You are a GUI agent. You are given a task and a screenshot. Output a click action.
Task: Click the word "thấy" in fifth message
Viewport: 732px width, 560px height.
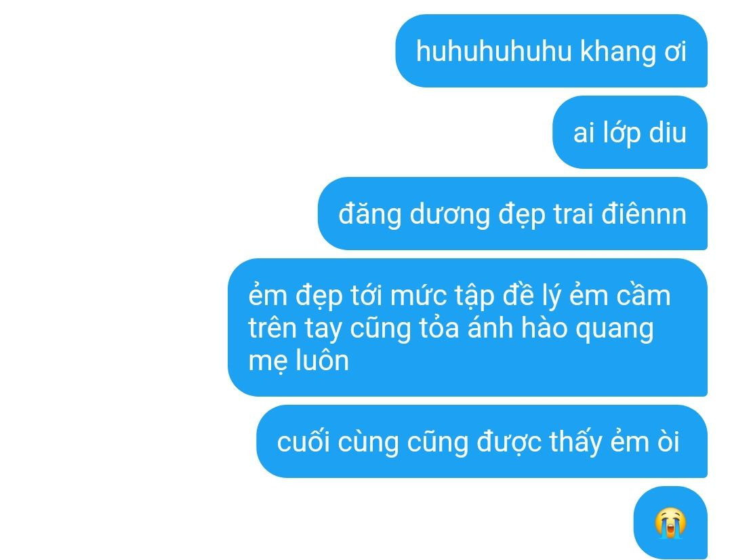pos(575,443)
